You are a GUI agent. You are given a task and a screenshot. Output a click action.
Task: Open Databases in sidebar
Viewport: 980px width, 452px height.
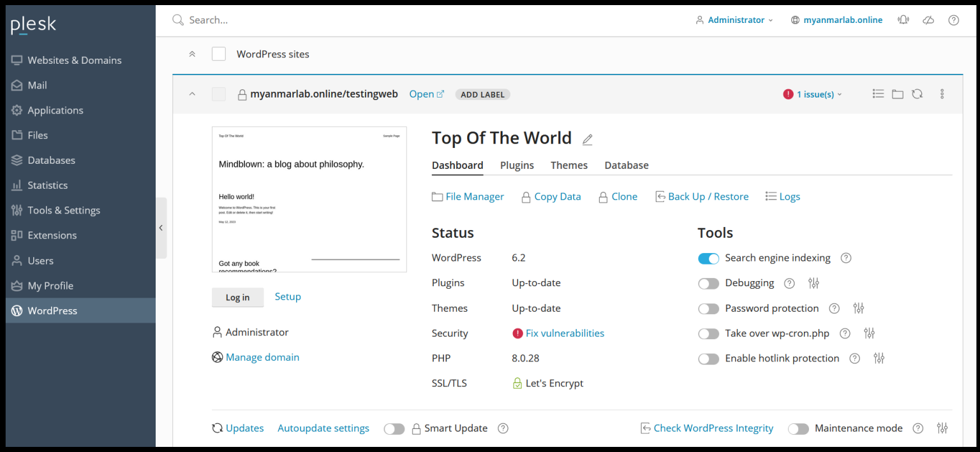(80, 160)
